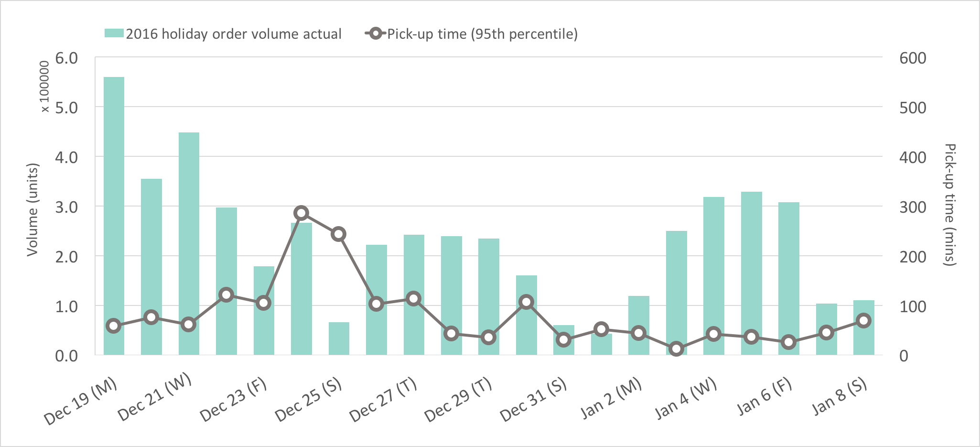
Task: Click the 'x 100000' axis unit label
Action: 45,87
